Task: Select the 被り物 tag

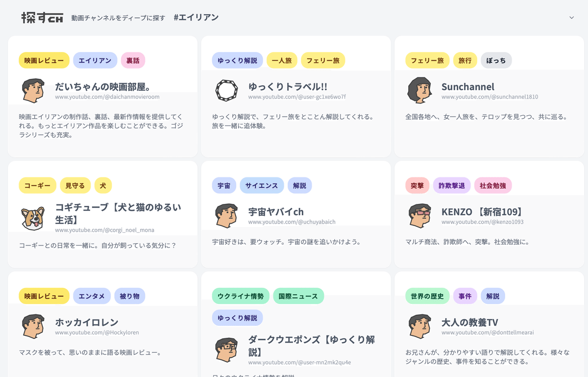Action: coord(129,296)
